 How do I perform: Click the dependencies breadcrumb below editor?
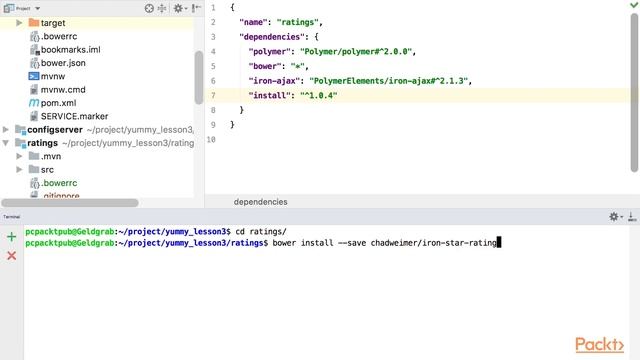tap(260, 202)
